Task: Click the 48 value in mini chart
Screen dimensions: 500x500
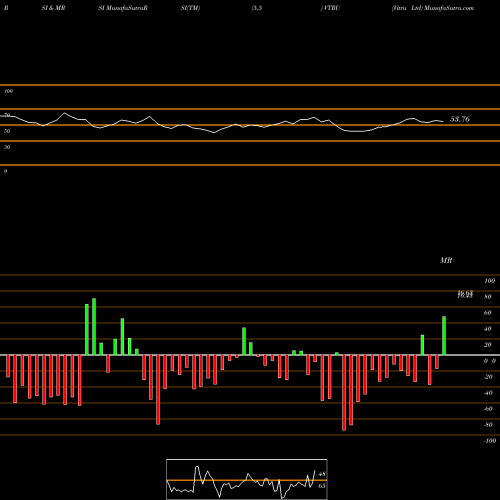Action: click(x=322, y=474)
